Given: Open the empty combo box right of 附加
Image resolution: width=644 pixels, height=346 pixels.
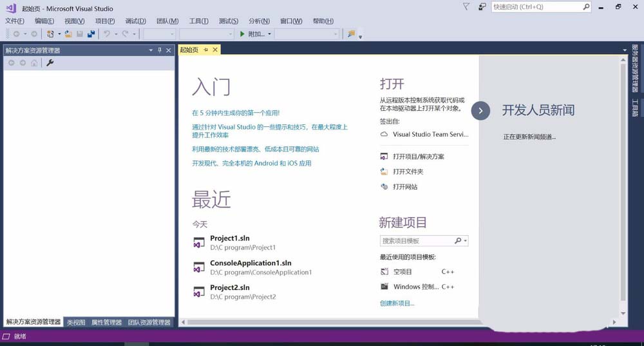Looking at the screenshot, I should 307,34.
